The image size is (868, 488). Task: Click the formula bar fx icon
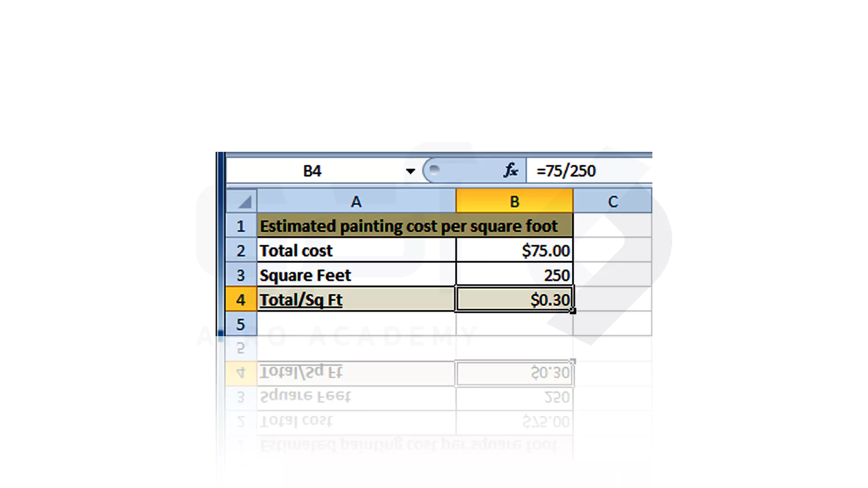tap(510, 171)
